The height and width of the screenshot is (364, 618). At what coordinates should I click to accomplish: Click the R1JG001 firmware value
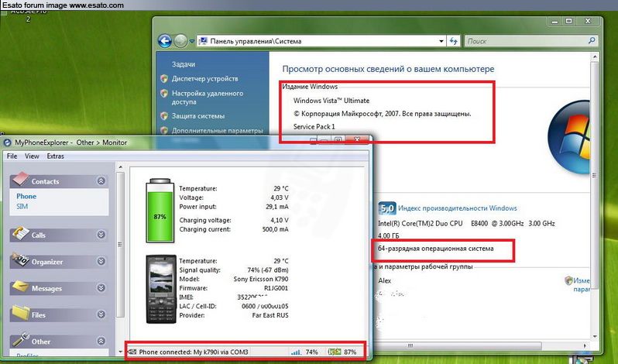(x=276, y=288)
